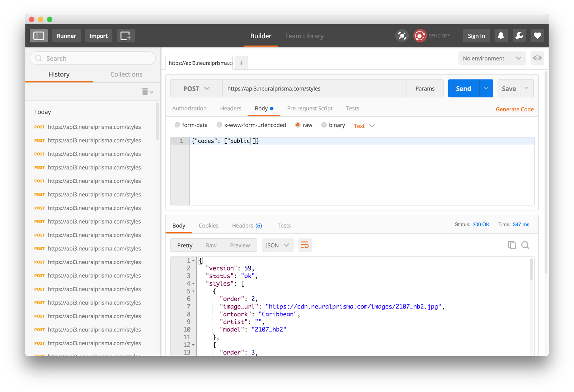
Task: Click the Runner button
Action: coord(66,36)
